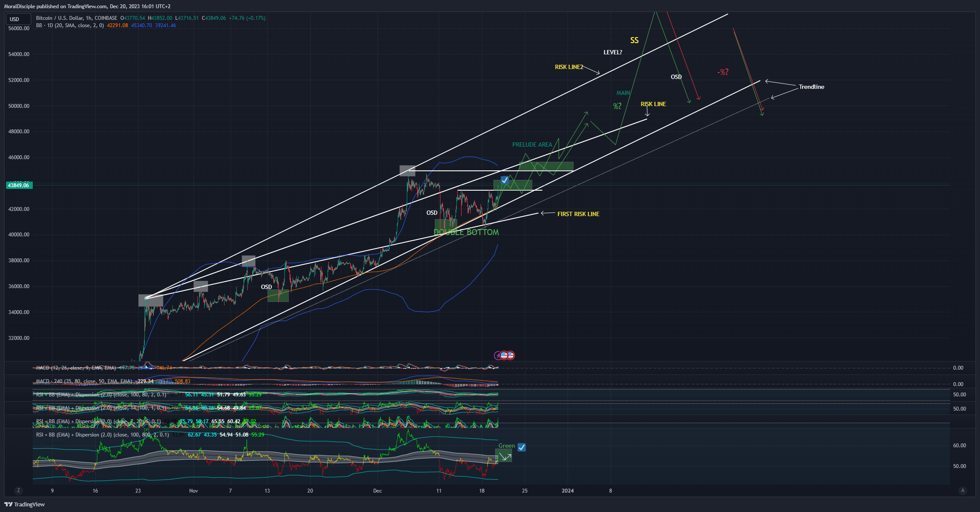The image size is (980, 512).
Task: Click the +74.76 (+0.17%) change value
Action: pos(247,18)
